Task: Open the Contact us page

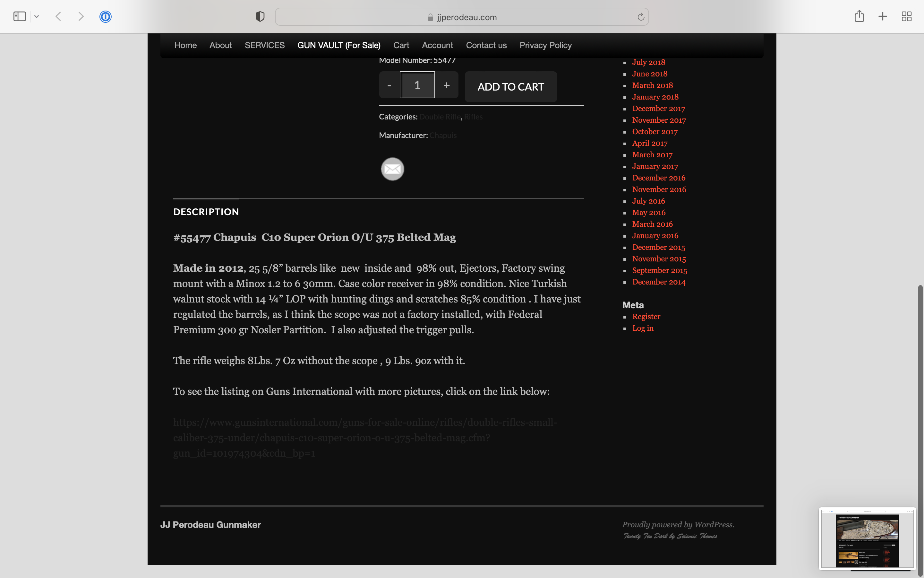Action: (486, 45)
